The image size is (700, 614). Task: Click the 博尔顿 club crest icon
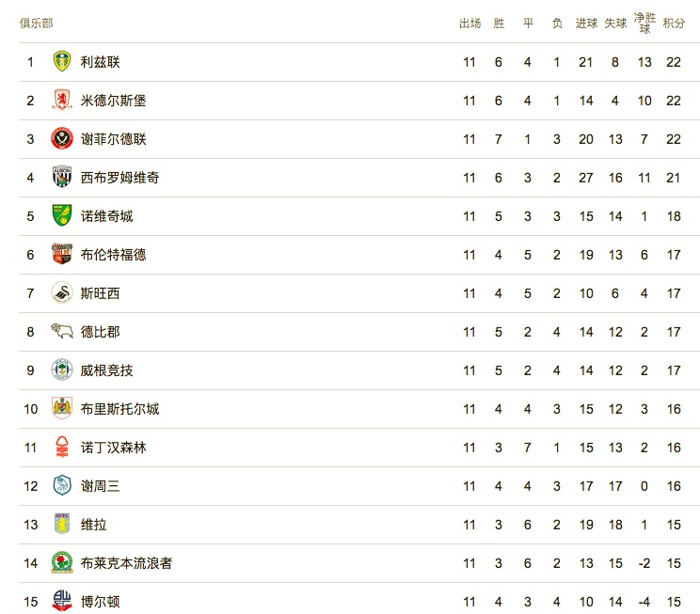coord(62,602)
